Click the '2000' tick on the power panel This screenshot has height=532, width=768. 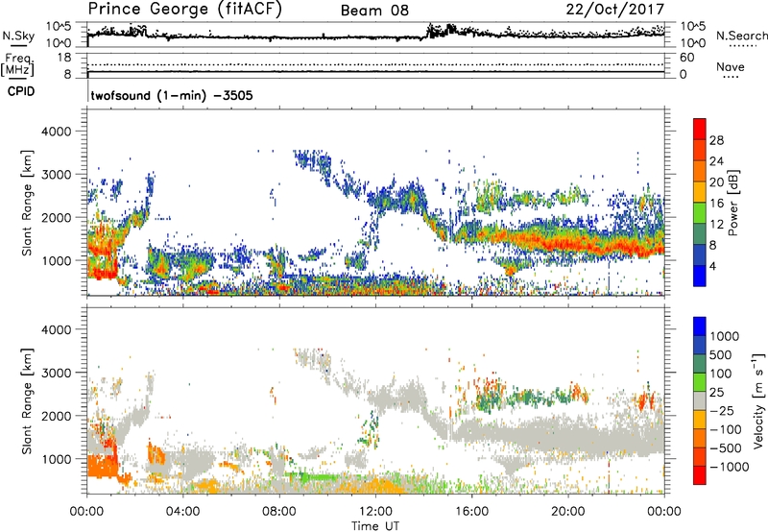tap(56, 218)
